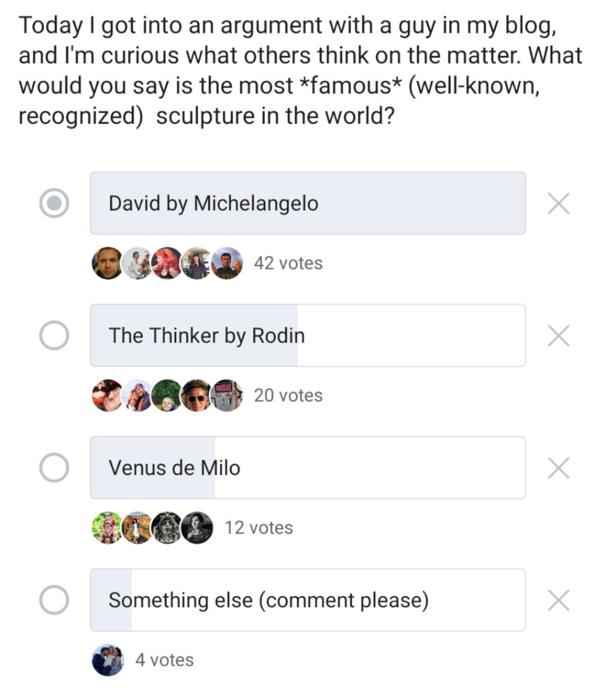Open the 20 votes list
This screenshot has width=616, height=696.
pyautogui.click(x=288, y=395)
